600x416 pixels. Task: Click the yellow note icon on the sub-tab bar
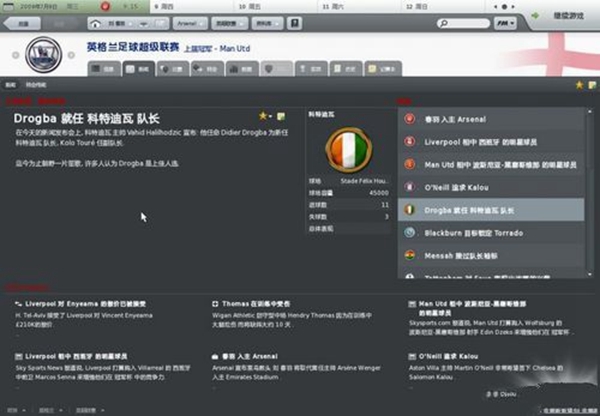[592, 85]
